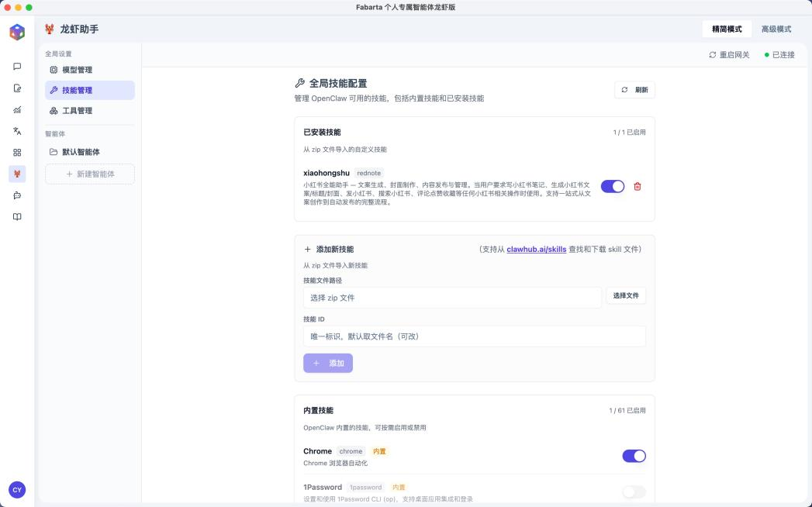Viewport: 812px width, 507px height.
Task: Select 默认智能体 folder item
Action: pos(81,152)
